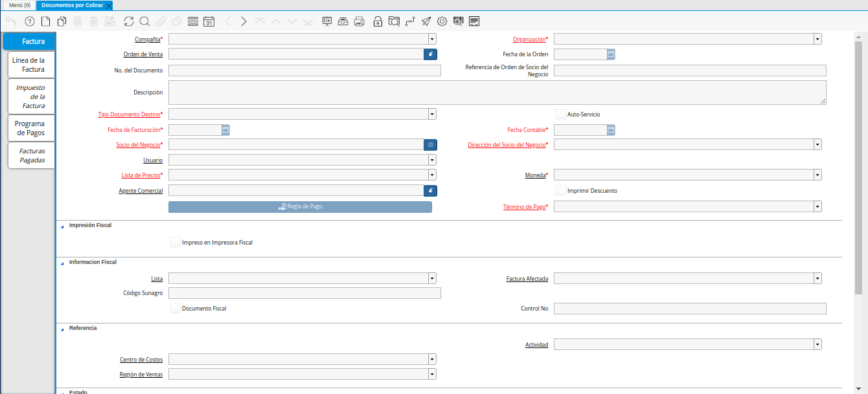Click the padlock icon in toolbar
Image resolution: width=868 pixels, height=394 pixels.
pos(378,21)
